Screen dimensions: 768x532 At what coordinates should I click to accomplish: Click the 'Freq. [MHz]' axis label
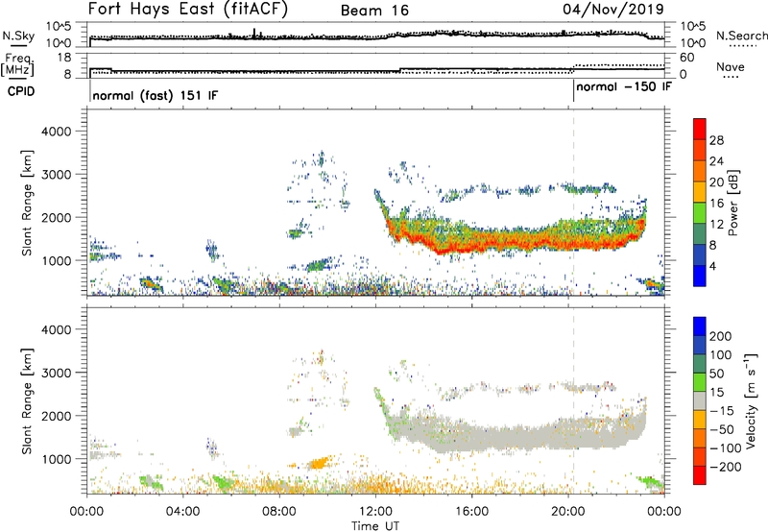(17, 65)
